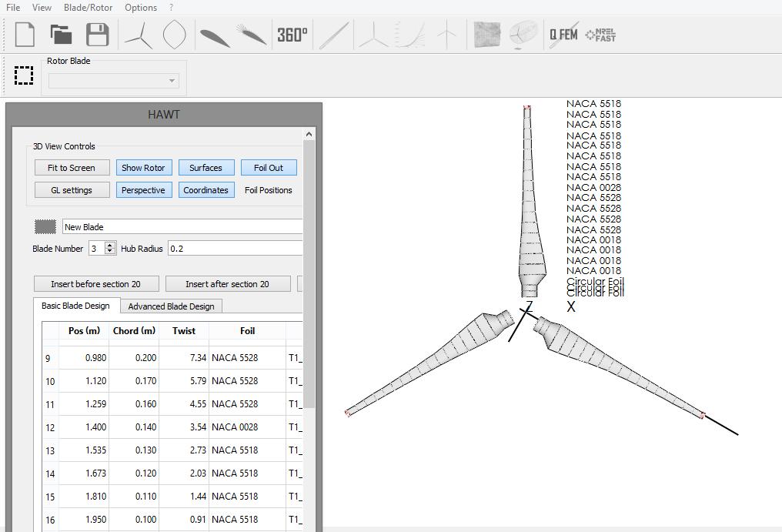Increase Blade Number with the up arrow
Screen dimensions: 782x532
coord(110,245)
